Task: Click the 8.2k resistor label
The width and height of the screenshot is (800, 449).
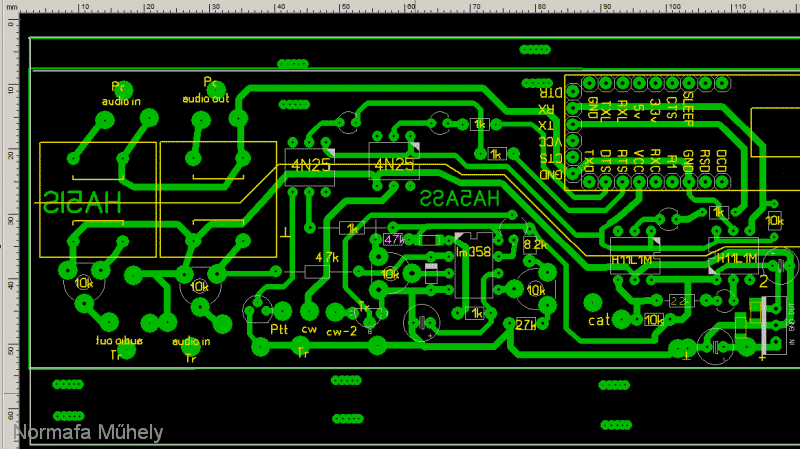Action: click(535, 245)
